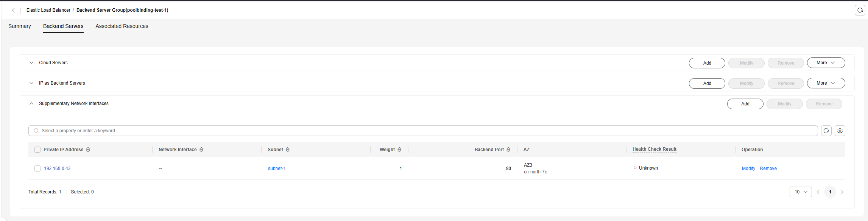
Task: Select the checkbox for 192.168.0.43 row
Action: click(37, 168)
